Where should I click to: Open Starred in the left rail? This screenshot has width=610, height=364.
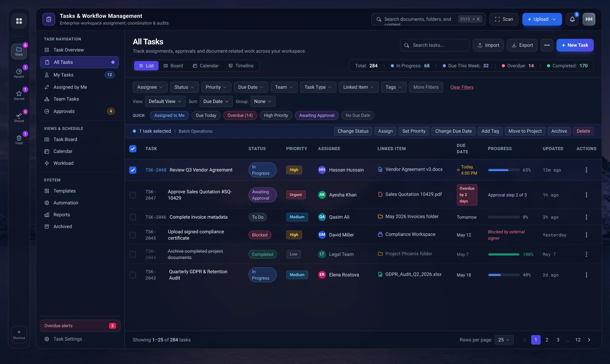click(x=19, y=96)
